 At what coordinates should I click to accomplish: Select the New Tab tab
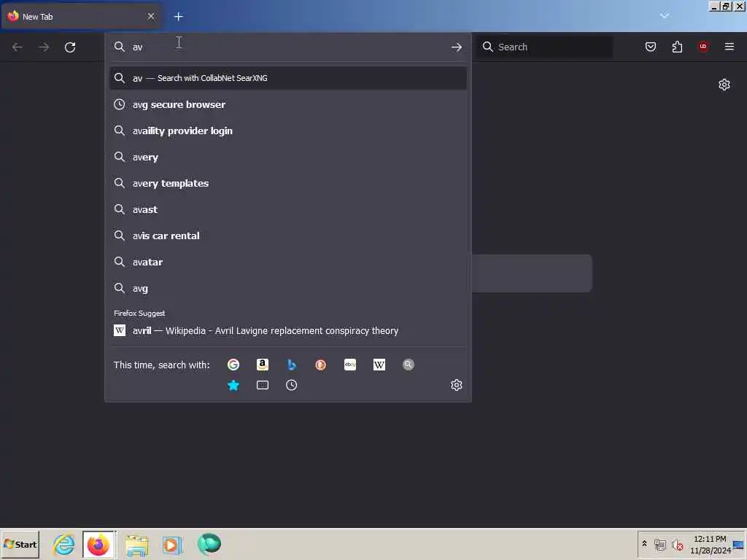click(x=82, y=16)
